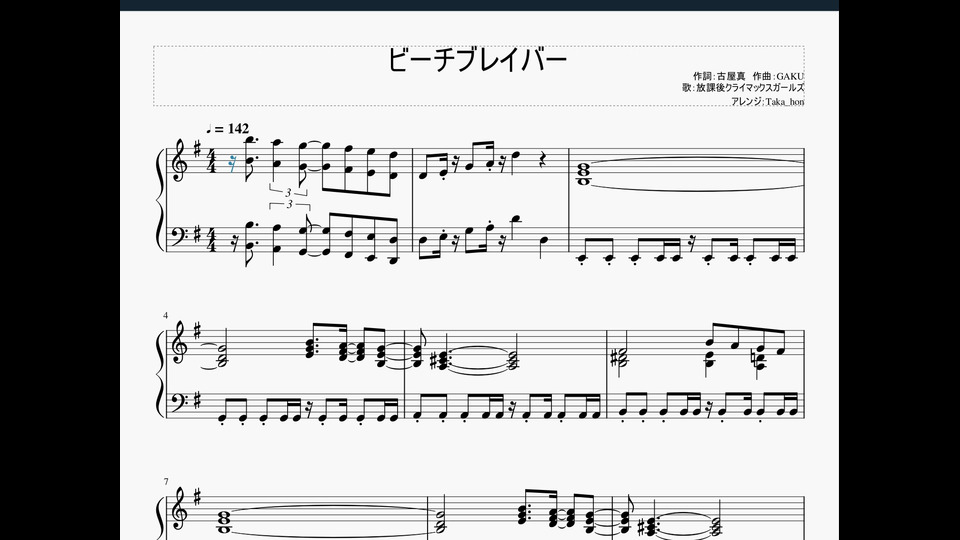Click the singer credit 放課後クライマックスガールズ
Viewport: 960px width, 540px height.
click(x=743, y=88)
